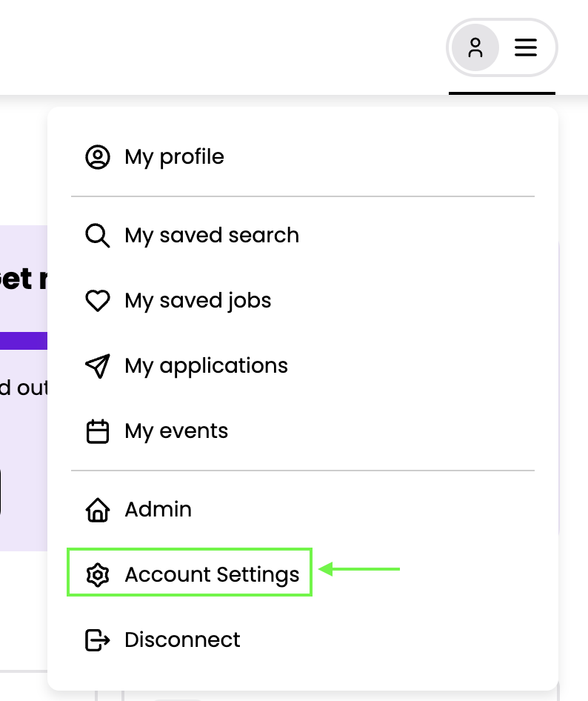Click the heart icon for saved jobs

coord(98,301)
